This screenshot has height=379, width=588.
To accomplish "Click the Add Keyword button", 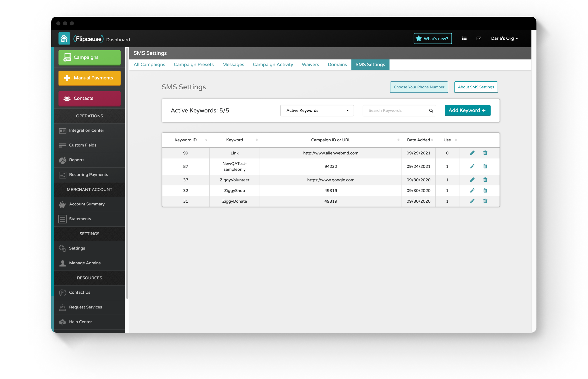I will point(467,110).
